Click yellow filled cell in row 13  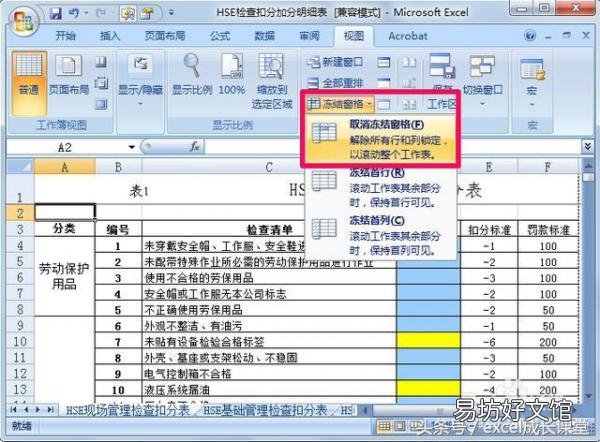pyautogui.click(x=428, y=388)
